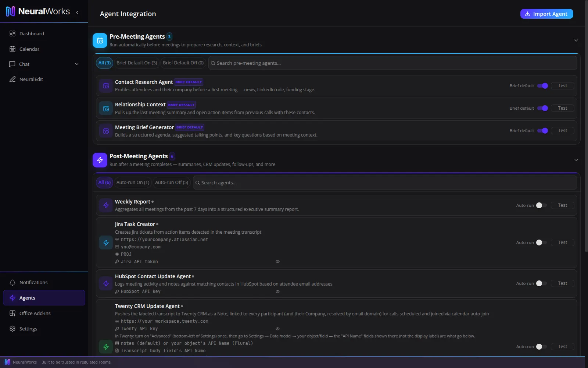Toggle Auto-run for Twenty CRM Update Agent
This screenshot has height=368, width=588.
(x=541, y=347)
